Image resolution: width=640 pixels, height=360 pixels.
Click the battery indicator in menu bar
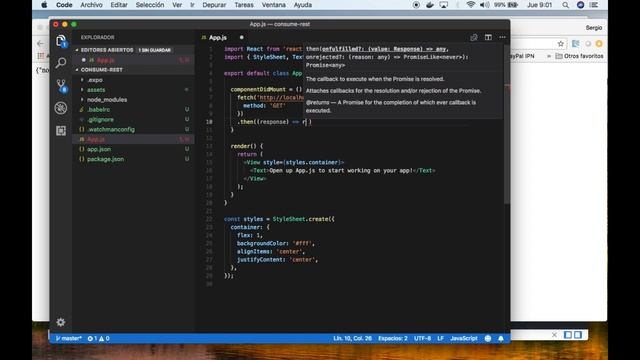pyautogui.click(x=506, y=5)
